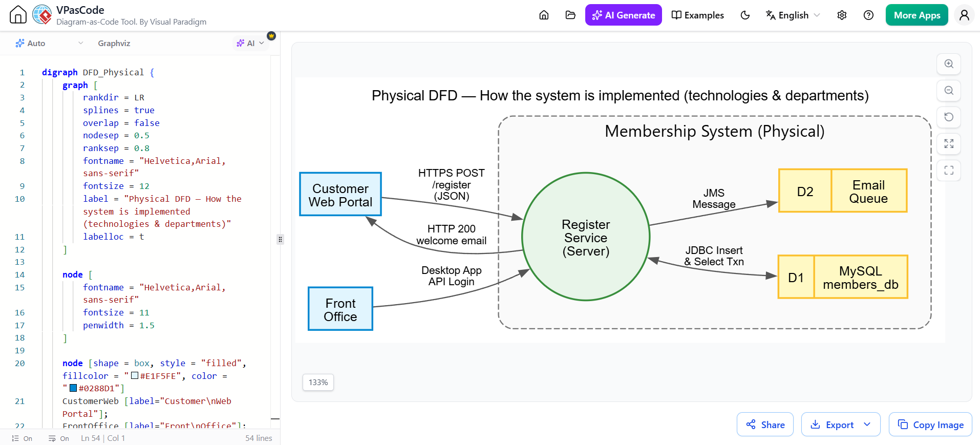Click the VPasCode globe logo
This screenshot has width=980, height=445.
pyautogui.click(x=42, y=15)
